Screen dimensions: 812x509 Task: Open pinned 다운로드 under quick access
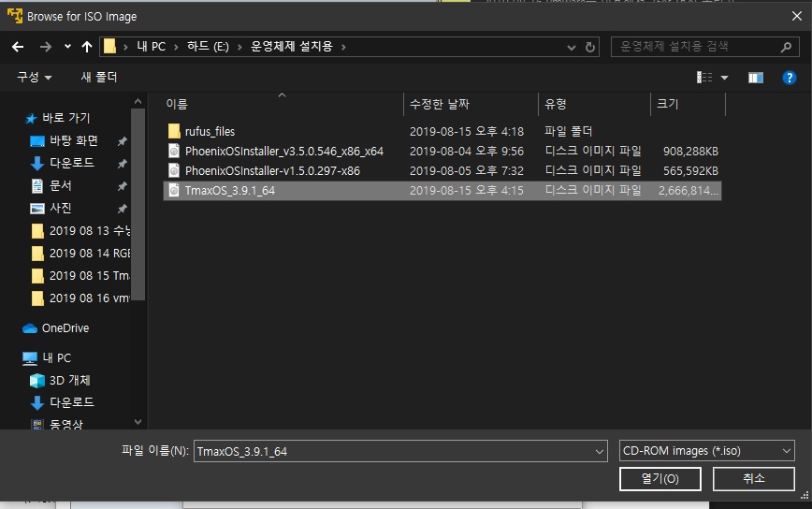[71, 163]
